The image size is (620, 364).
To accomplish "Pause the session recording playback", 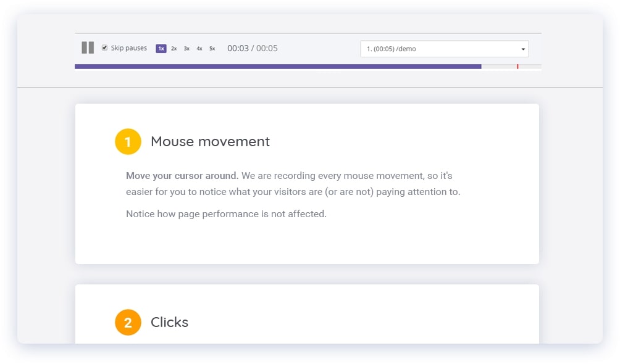I will point(88,48).
